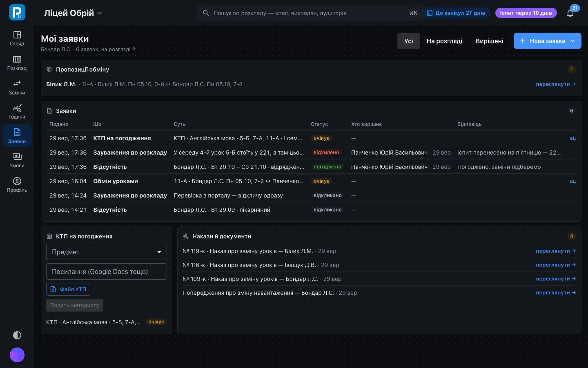Open the Розклад sidebar section

(x=17, y=63)
